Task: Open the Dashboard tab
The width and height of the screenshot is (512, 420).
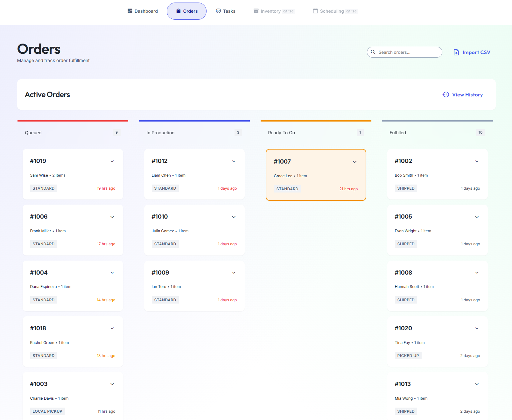Action: 142,11
